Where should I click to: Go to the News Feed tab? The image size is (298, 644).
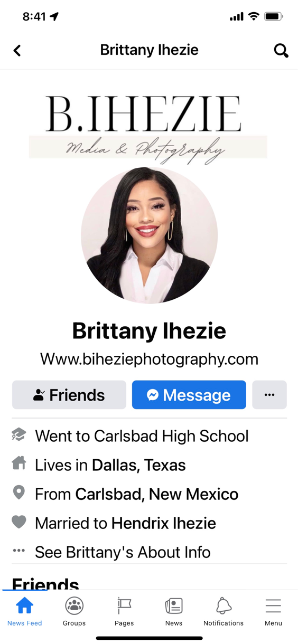tap(25, 611)
